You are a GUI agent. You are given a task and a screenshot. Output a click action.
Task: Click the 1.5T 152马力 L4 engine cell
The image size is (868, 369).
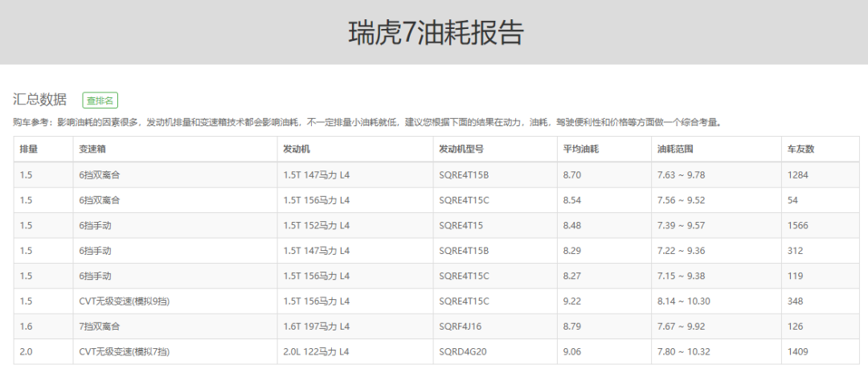pyautogui.click(x=317, y=225)
